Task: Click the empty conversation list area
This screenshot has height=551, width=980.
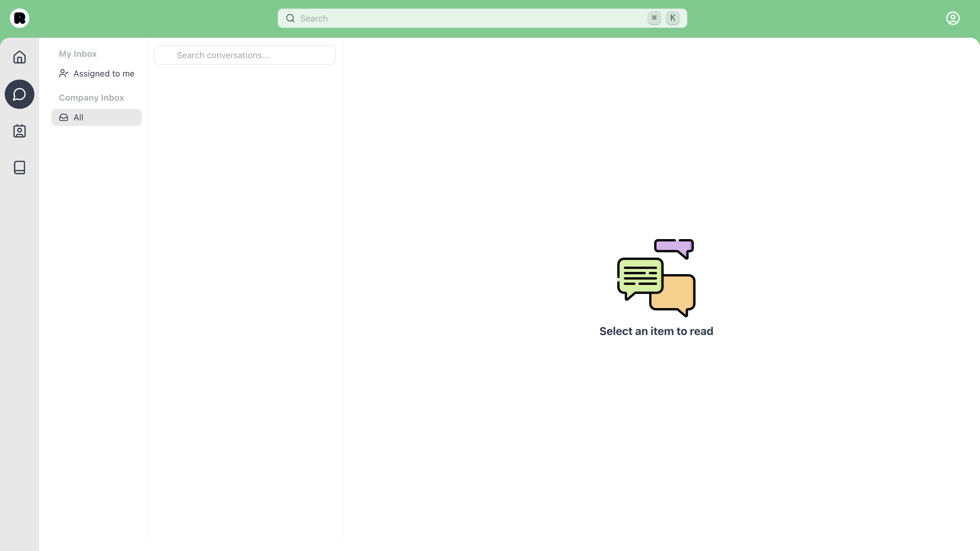Action: [245, 266]
